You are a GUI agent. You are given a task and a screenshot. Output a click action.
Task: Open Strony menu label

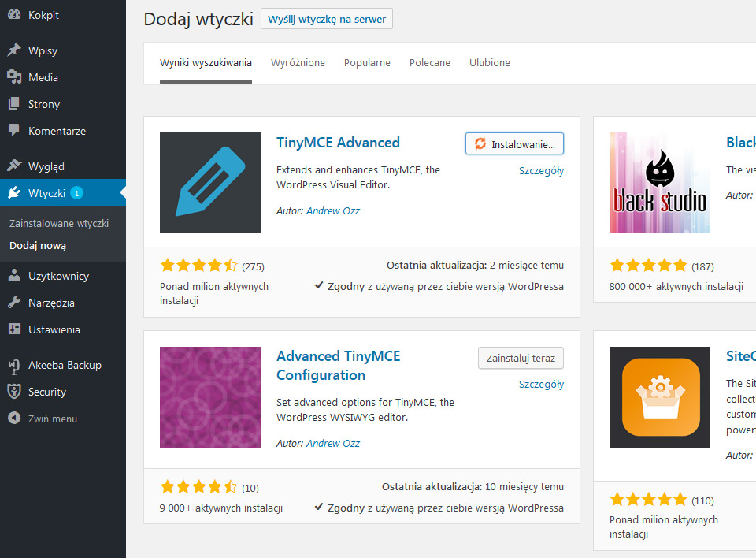point(44,104)
